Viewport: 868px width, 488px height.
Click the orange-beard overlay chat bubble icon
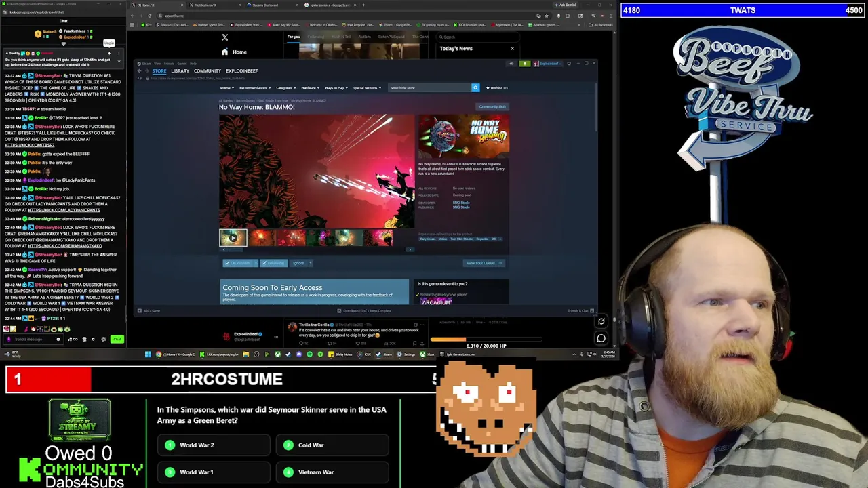pyautogui.click(x=601, y=338)
